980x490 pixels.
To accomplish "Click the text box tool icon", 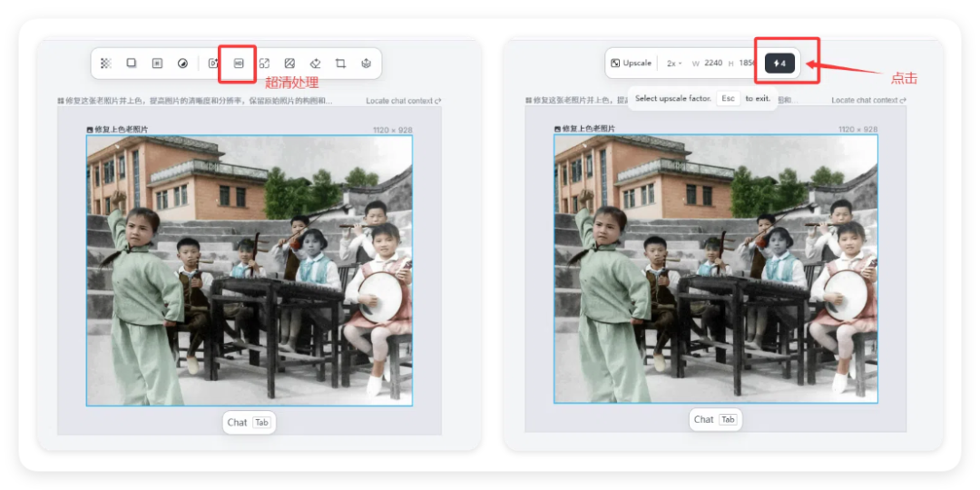I will point(157,64).
